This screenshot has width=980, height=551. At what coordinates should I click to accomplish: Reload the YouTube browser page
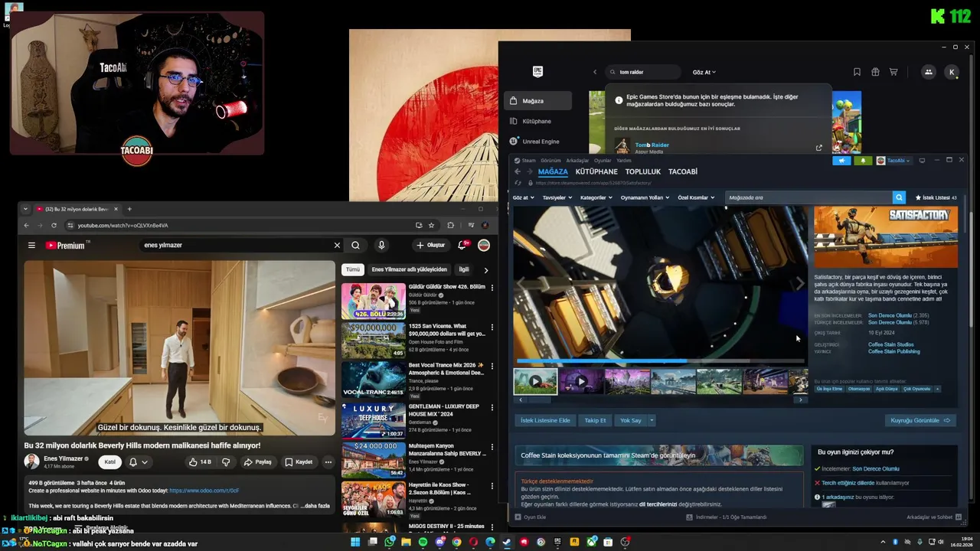54,225
